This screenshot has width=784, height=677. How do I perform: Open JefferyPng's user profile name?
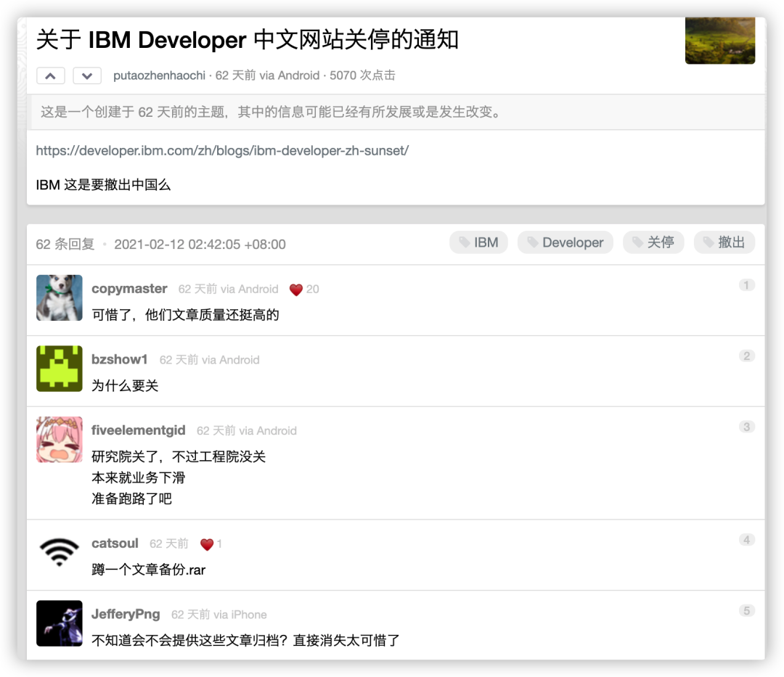point(126,615)
